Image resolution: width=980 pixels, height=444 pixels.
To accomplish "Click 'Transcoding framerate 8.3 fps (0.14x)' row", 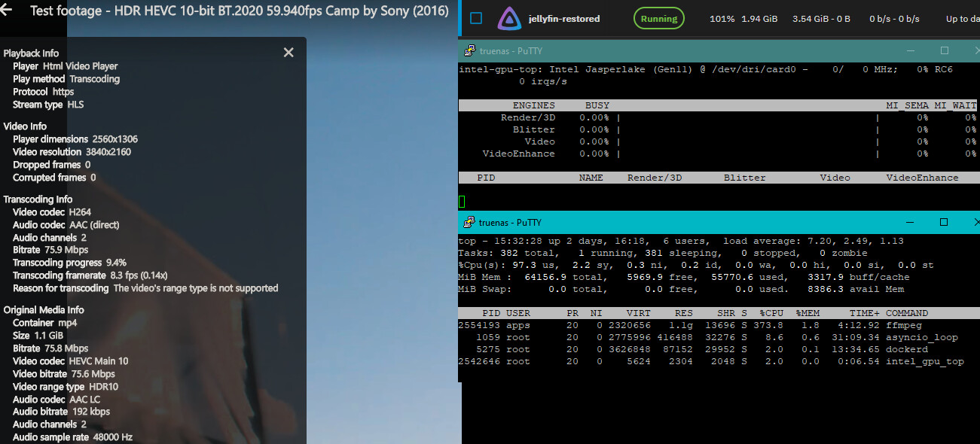I will 90,275.
